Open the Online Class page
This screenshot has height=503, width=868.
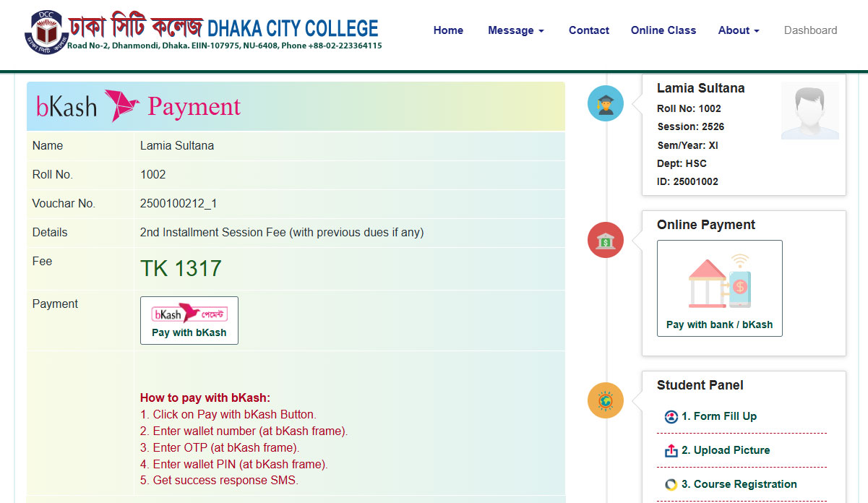point(663,30)
